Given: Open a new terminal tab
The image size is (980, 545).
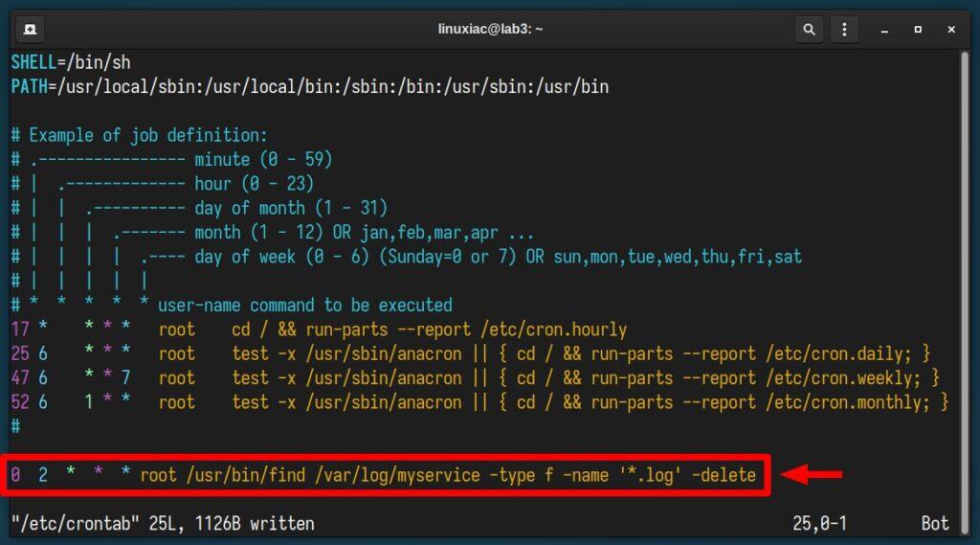Looking at the screenshot, I should 30,30.
